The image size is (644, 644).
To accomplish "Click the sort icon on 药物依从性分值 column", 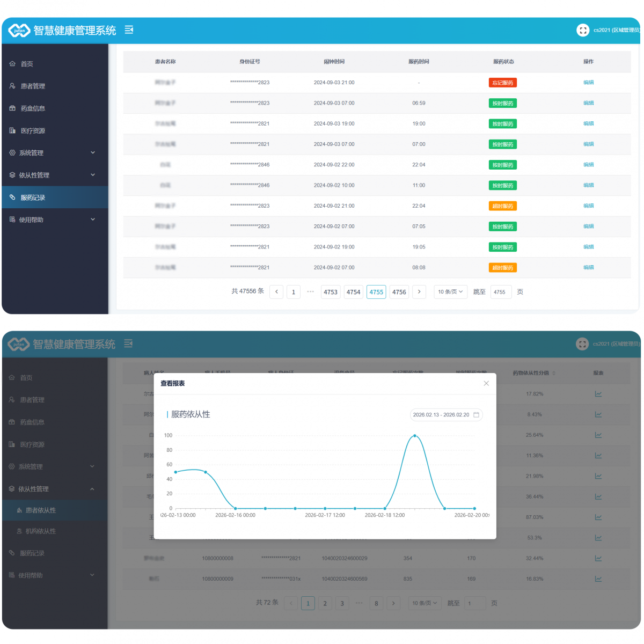I will 554,373.
